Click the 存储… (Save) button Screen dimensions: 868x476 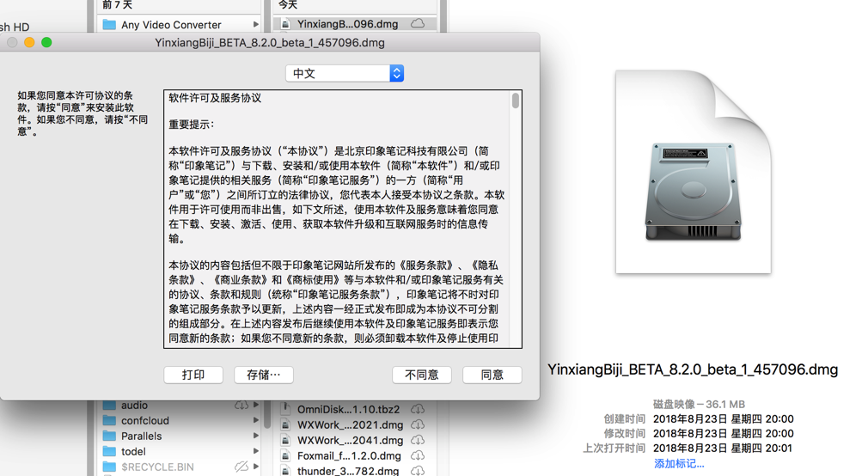tap(264, 375)
